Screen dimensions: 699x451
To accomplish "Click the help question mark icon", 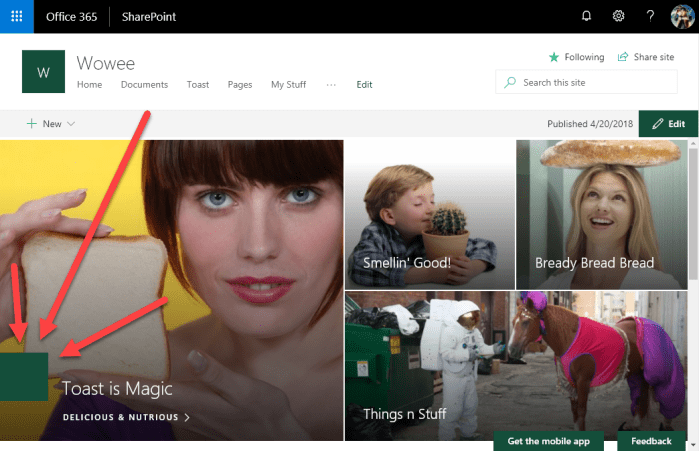I will click(x=650, y=16).
